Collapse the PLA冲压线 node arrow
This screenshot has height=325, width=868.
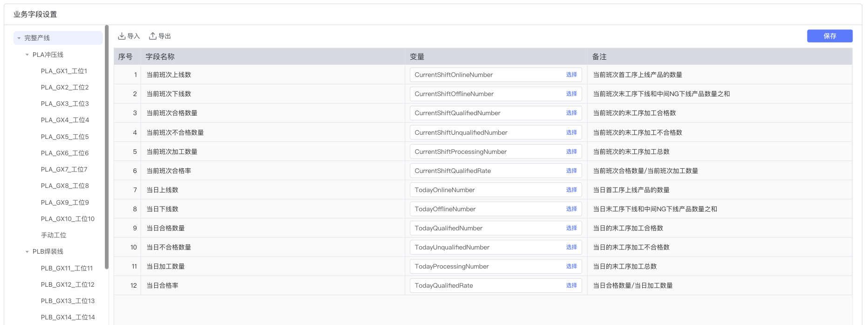point(27,55)
